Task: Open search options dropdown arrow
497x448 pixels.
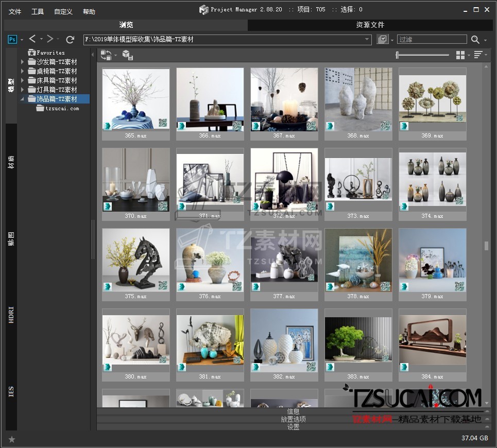Action: coord(485,40)
